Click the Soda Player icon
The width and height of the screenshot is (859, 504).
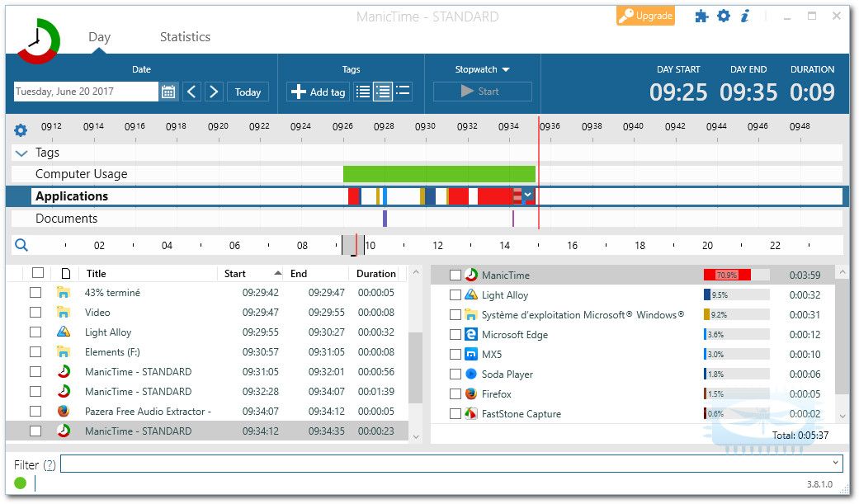click(x=470, y=374)
